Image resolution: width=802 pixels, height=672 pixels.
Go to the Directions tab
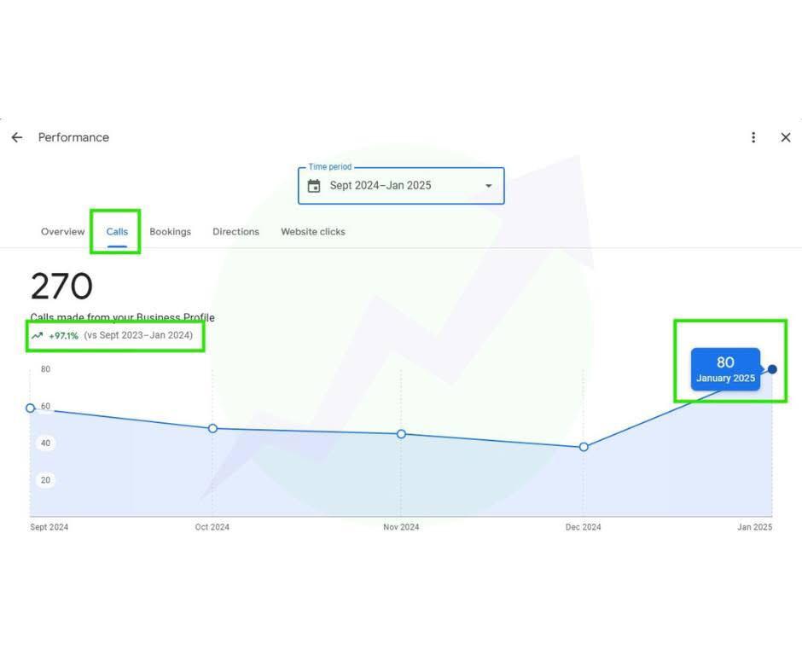coord(235,232)
